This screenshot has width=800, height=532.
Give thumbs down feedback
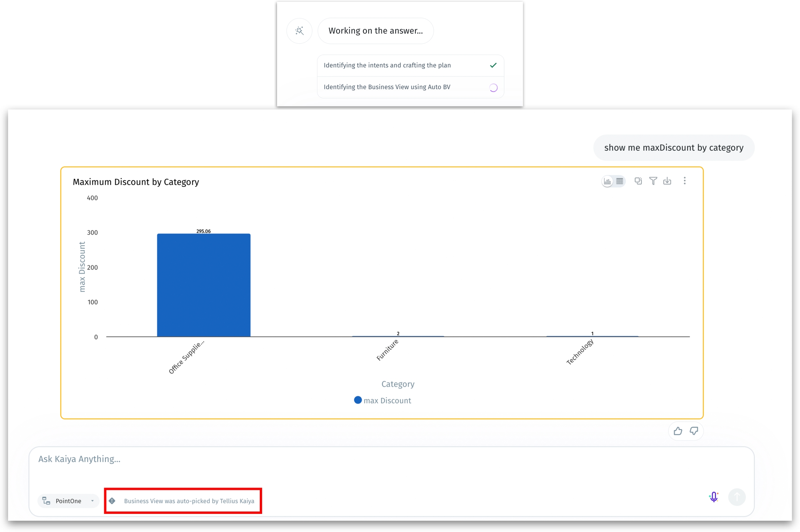point(694,431)
